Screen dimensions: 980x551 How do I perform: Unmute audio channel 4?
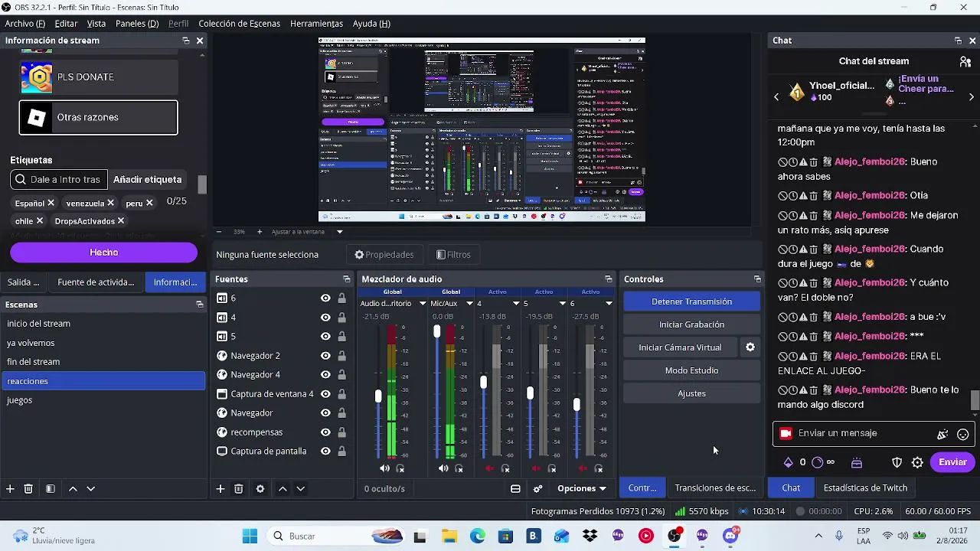490,468
